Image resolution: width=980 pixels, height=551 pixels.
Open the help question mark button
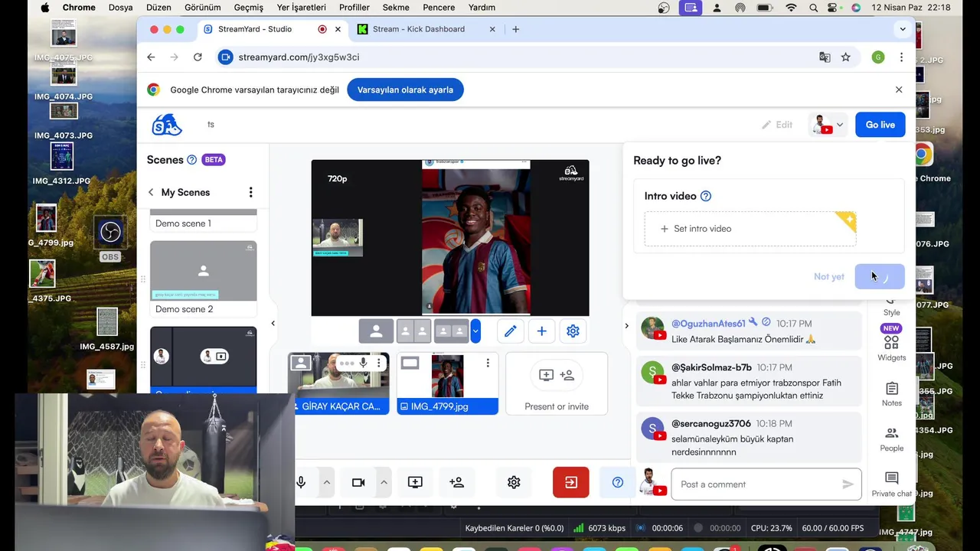click(x=618, y=482)
